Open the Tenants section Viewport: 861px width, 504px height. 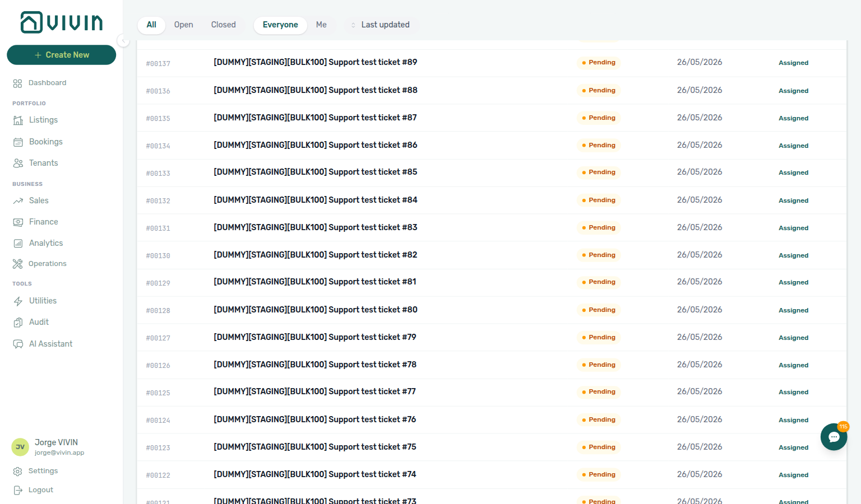43,163
